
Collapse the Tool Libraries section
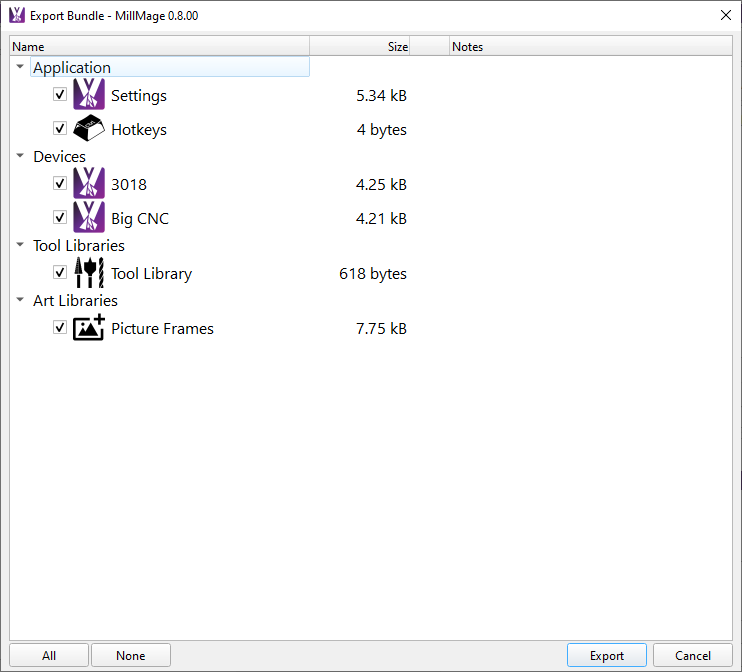click(20, 245)
